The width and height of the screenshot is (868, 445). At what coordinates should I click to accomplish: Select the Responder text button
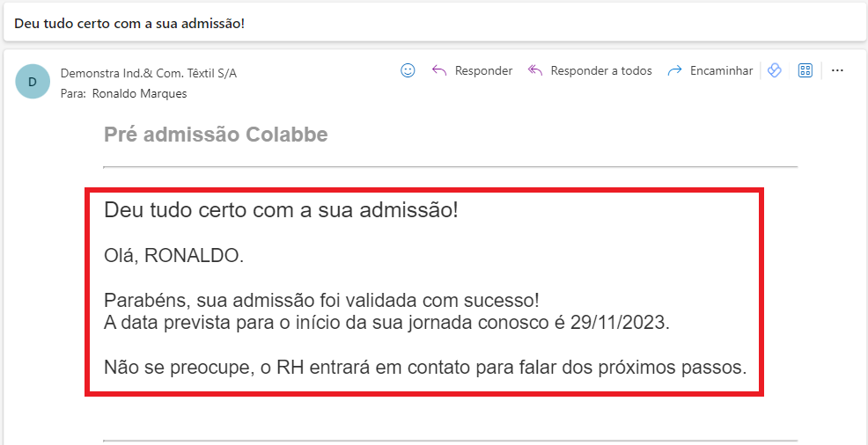point(483,70)
